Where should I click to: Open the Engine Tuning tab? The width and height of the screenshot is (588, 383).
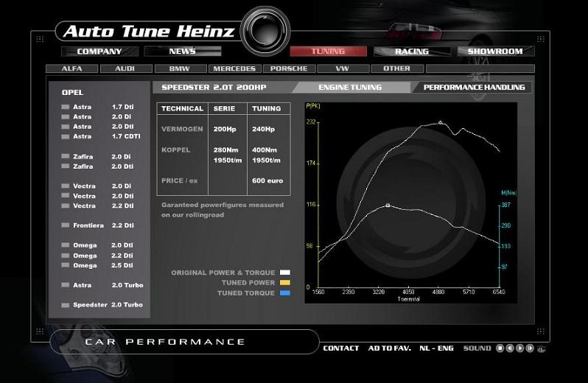(x=350, y=88)
